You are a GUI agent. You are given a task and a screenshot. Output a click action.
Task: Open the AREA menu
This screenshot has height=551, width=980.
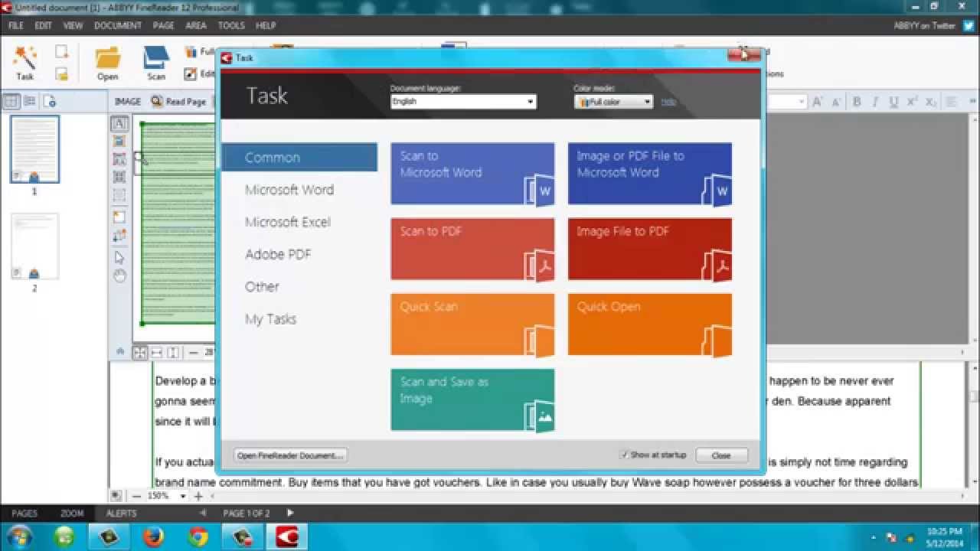pyautogui.click(x=196, y=25)
